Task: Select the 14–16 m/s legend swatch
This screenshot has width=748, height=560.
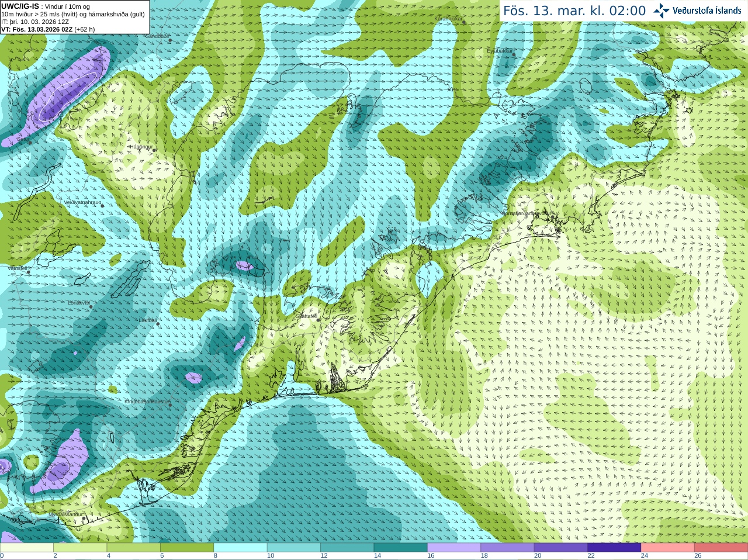Action: 401,548
